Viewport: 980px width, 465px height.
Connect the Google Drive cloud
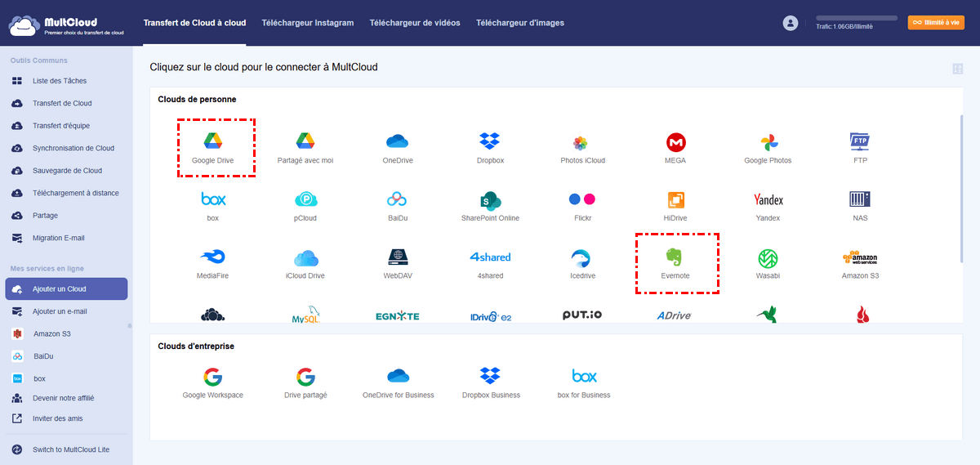tap(212, 148)
